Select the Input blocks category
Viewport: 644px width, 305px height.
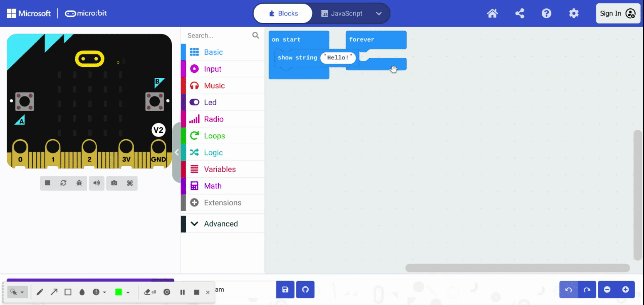coord(212,69)
